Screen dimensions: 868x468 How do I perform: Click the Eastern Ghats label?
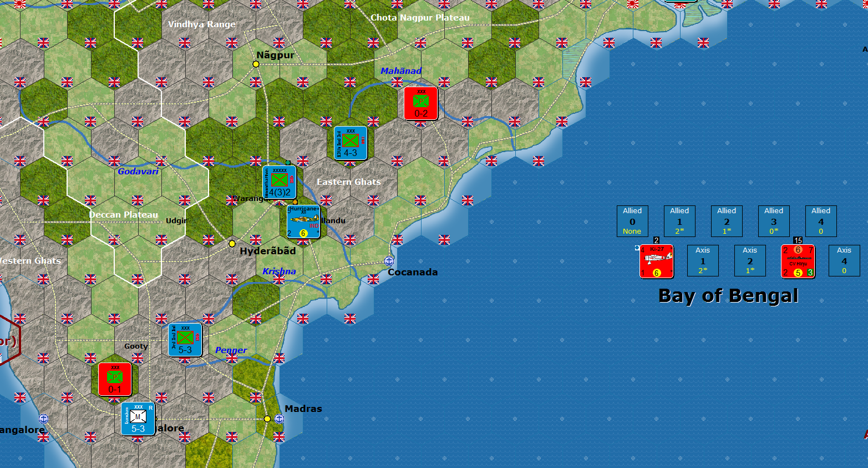tap(349, 182)
